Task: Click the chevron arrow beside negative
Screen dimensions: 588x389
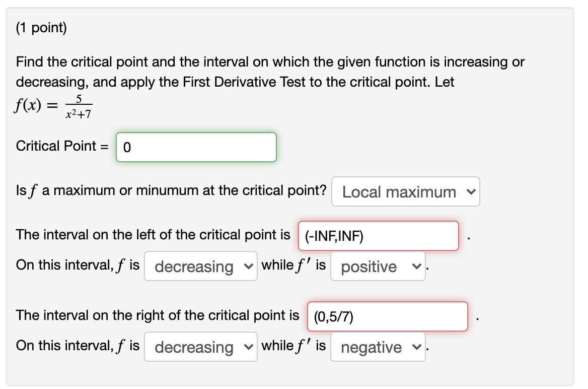Action: [416, 347]
